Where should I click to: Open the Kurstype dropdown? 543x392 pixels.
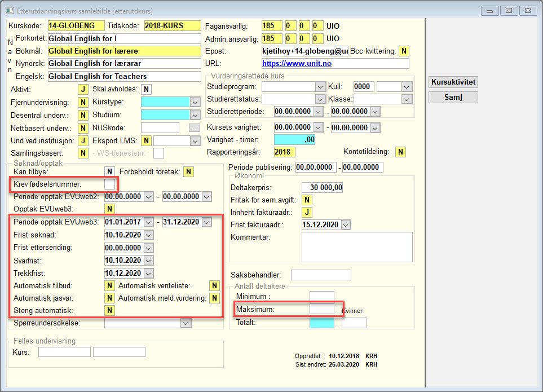pyautogui.click(x=195, y=102)
